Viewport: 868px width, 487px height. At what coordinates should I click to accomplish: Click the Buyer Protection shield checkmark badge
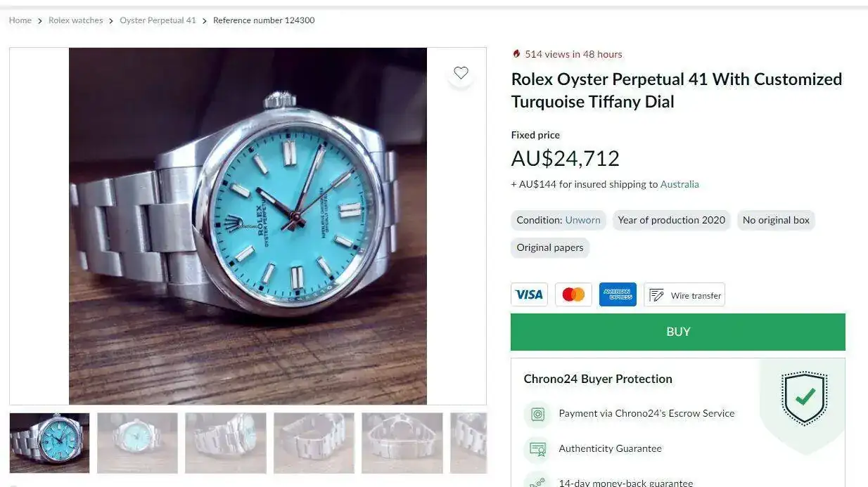805,398
